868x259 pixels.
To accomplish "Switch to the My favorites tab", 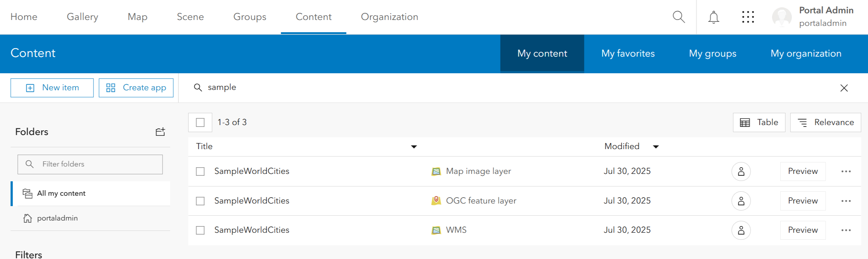I will [628, 53].
